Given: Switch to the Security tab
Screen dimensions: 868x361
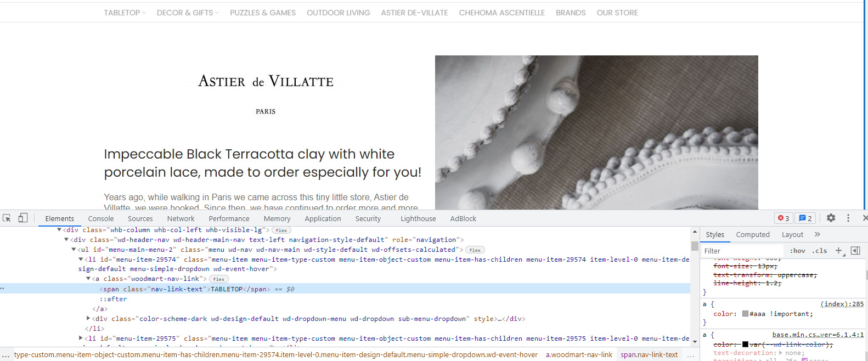Looking at the screenshot, I should [368, 218].
